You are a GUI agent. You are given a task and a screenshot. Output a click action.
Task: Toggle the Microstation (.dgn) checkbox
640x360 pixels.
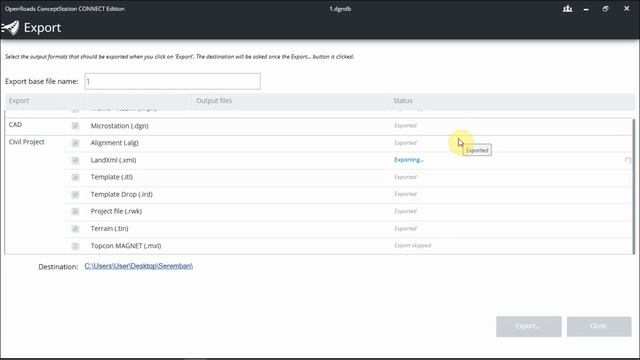[x=75, y=126]
